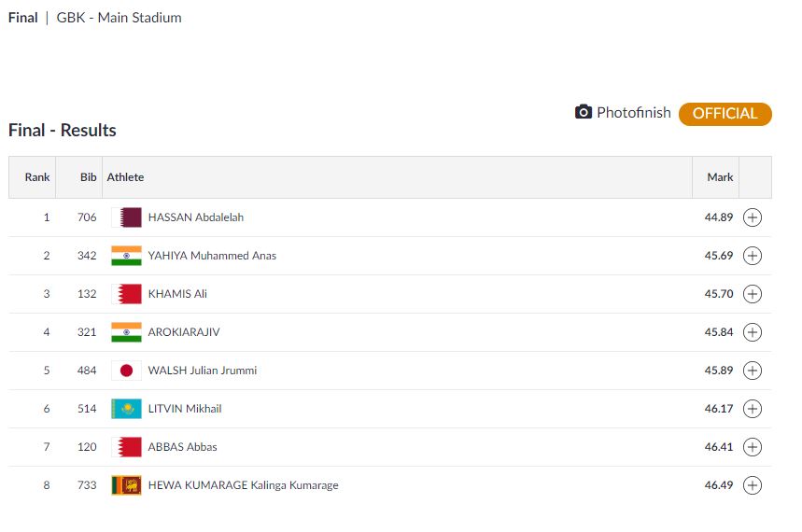Viewport: 802px width, 532px height.
Task: Expand WALSH Julian Jrummi's 45.89 row
Action: point(753,371)
